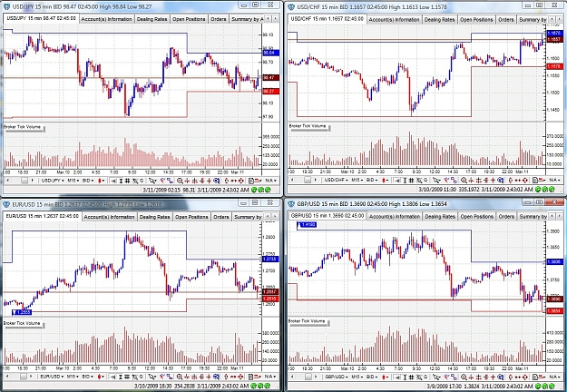Click the chart scrollbar thumb in USD/JPY toolbar
The height and width of the screenshot is (392, 567).
24,181
